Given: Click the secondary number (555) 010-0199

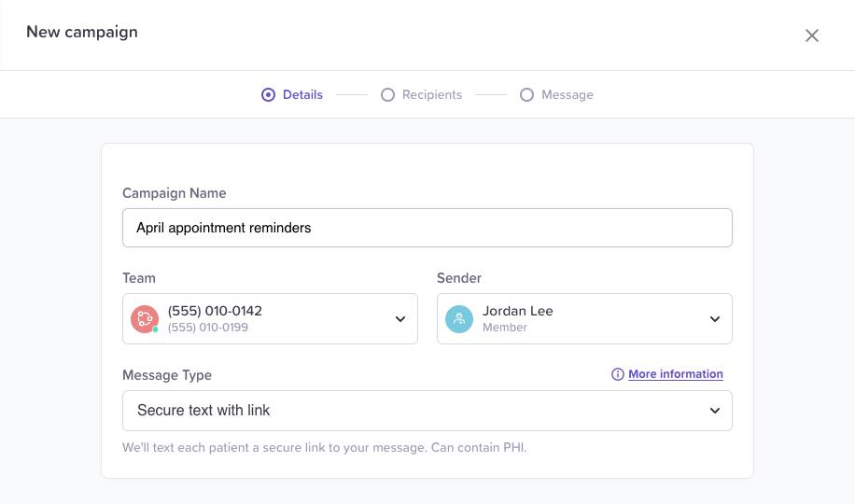Looking at the screenshot, I should coord(208,328).
